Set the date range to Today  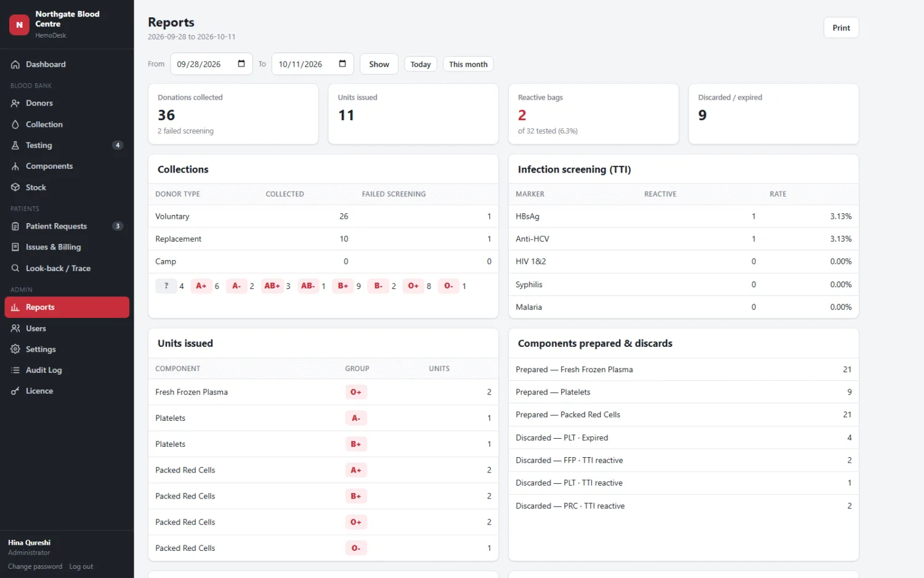[421, 64]
